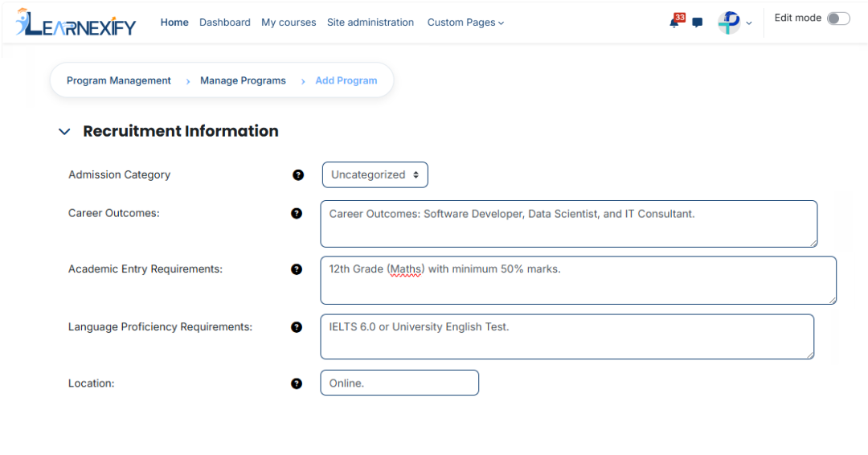Open the messages chat bubble icon
The width and height of the screenshot is (868, 455).
pyautogui.click(x=698, y=23)
